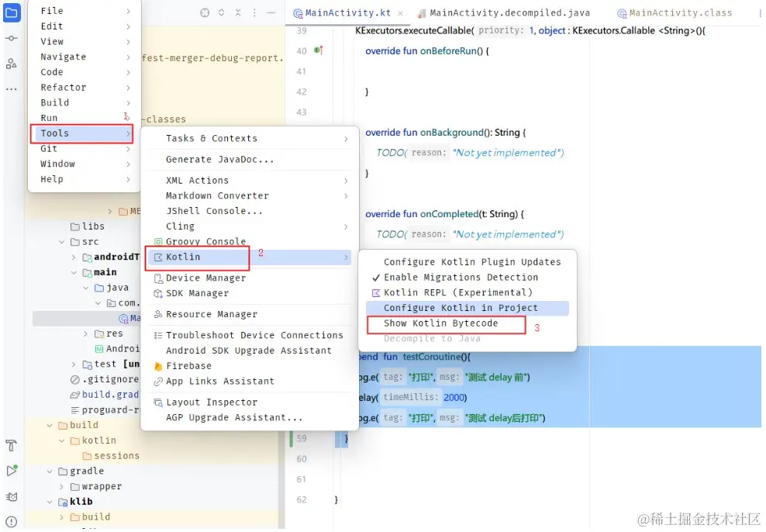Image resolution: width=766 pixels, height=532 pixels.
Task: Open the Git menu
Action: tap(85, 149)
